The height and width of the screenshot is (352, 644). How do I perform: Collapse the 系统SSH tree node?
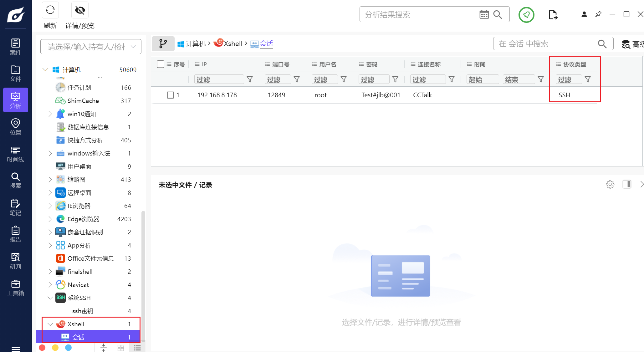(50, 298)
